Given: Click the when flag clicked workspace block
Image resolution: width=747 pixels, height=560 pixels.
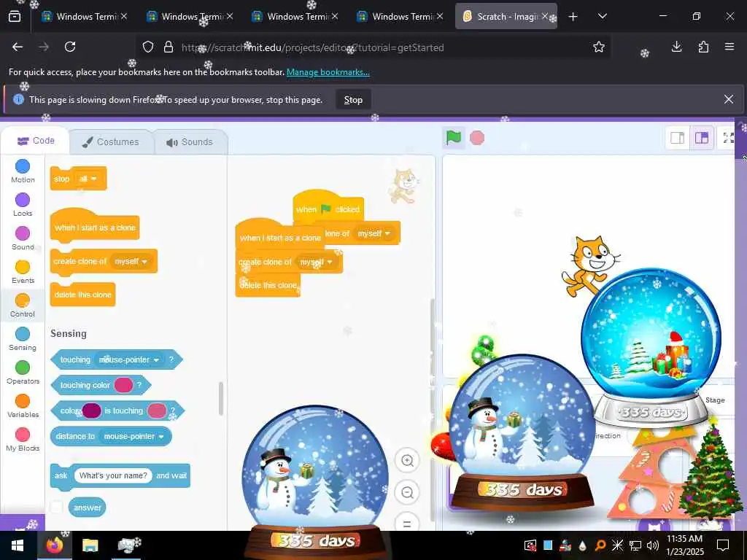Looking at the screenshot, I should pos(328,209).
